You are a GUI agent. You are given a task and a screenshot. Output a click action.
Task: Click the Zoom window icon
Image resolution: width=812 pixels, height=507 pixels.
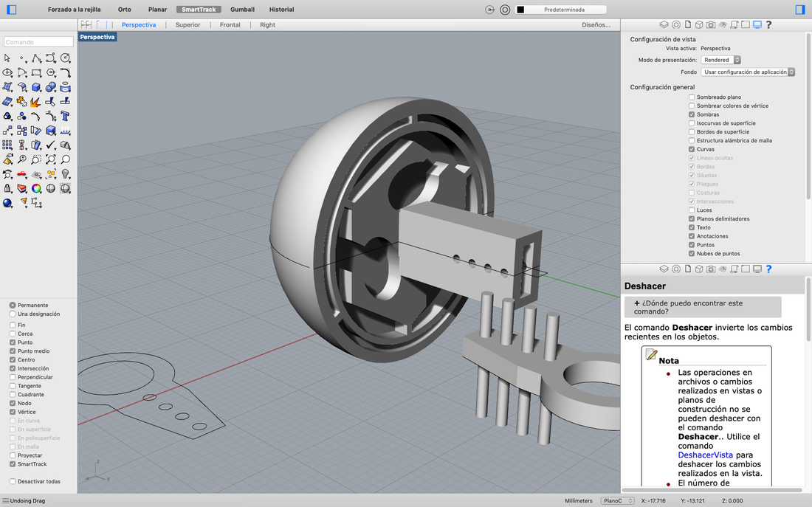(36, 159)
